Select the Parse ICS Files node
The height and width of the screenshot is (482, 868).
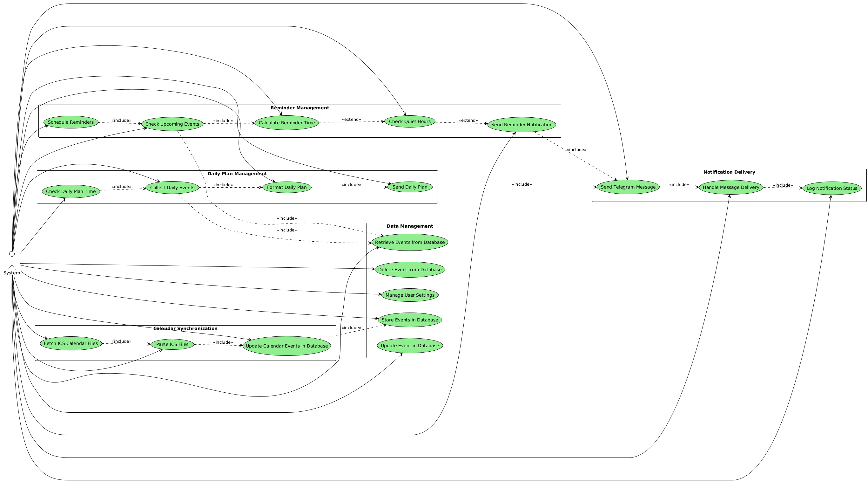172,344
